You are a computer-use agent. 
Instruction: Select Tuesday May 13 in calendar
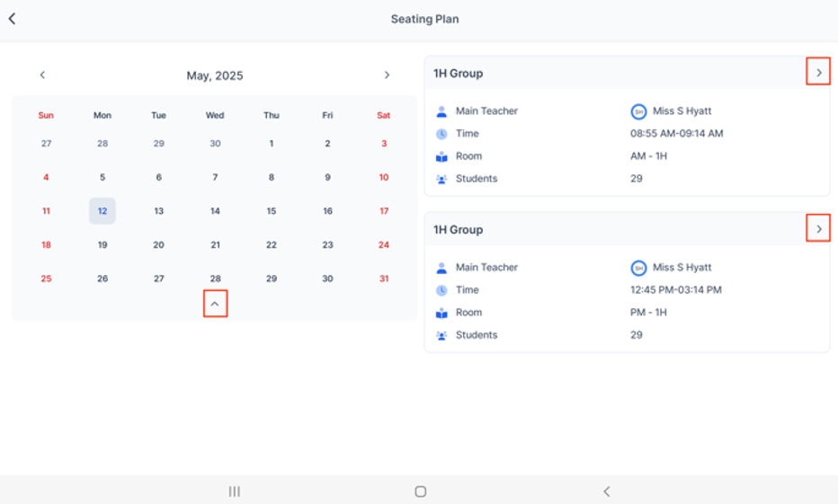coord(158,211)
